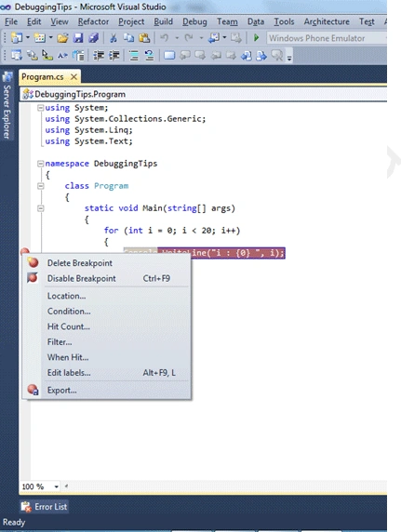
Task: Collapse the class Program block
Action: 40,186
